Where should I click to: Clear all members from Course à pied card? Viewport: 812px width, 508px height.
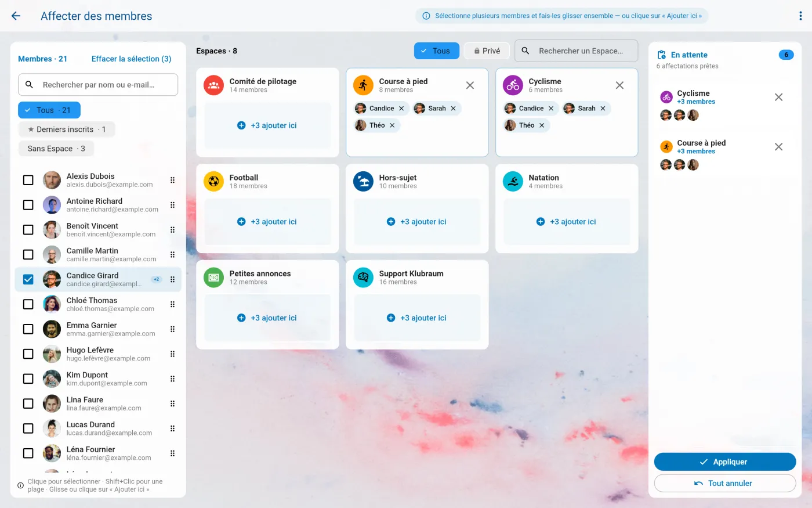click(x=470, y=85)
